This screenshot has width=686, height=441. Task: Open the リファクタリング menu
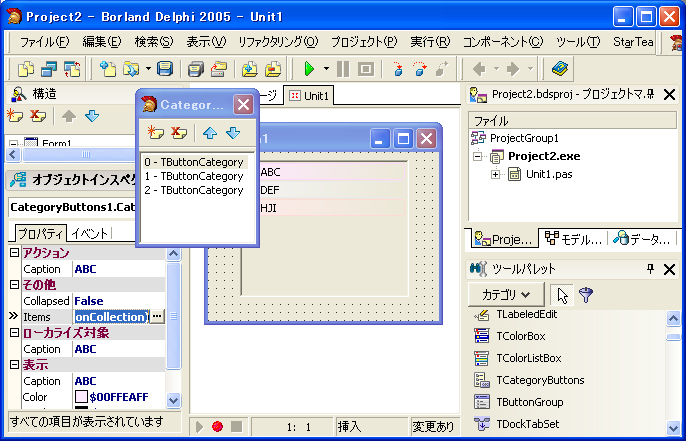[278, 42]
